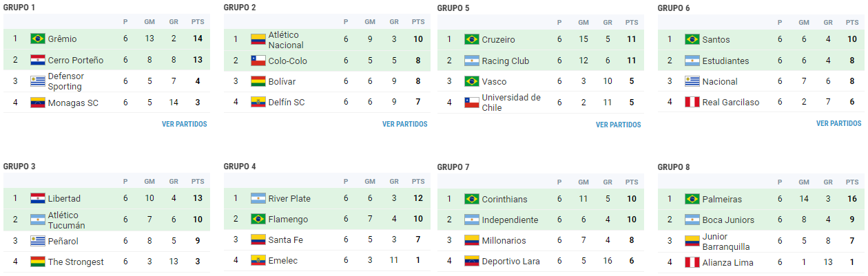
Task: Click the Colombia flag beside Junior Barranquilla
Action: click(x=692, y=241)
